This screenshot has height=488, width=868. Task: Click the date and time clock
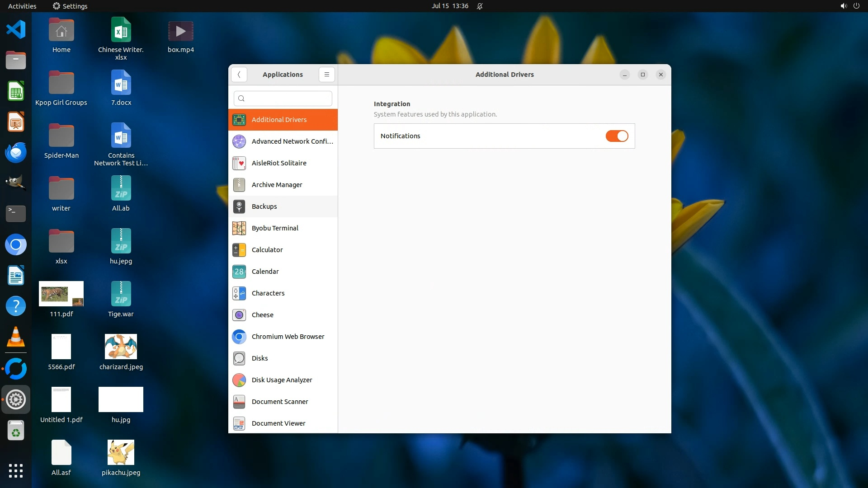point(450,6)
